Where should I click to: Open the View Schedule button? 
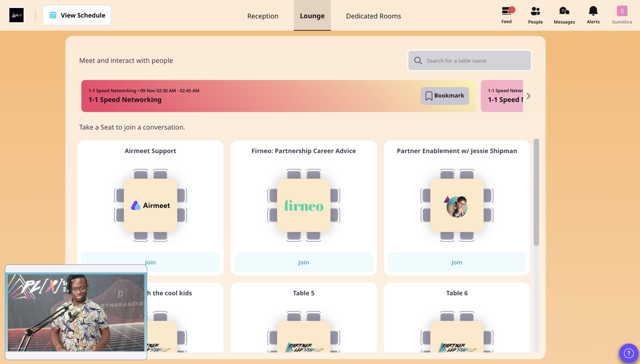[x=77, y=15]
